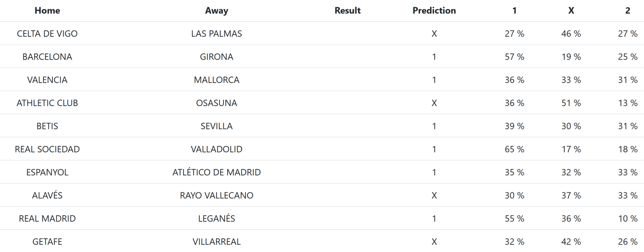Select the LAS PALMAS away cell
This screenshot has height=252, width=644.
217,34
